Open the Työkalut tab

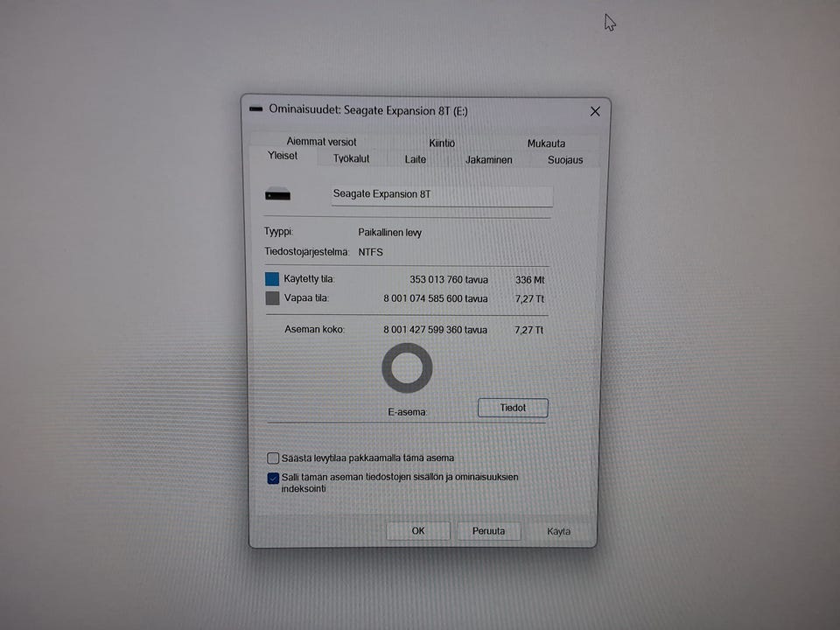(352, 158)
